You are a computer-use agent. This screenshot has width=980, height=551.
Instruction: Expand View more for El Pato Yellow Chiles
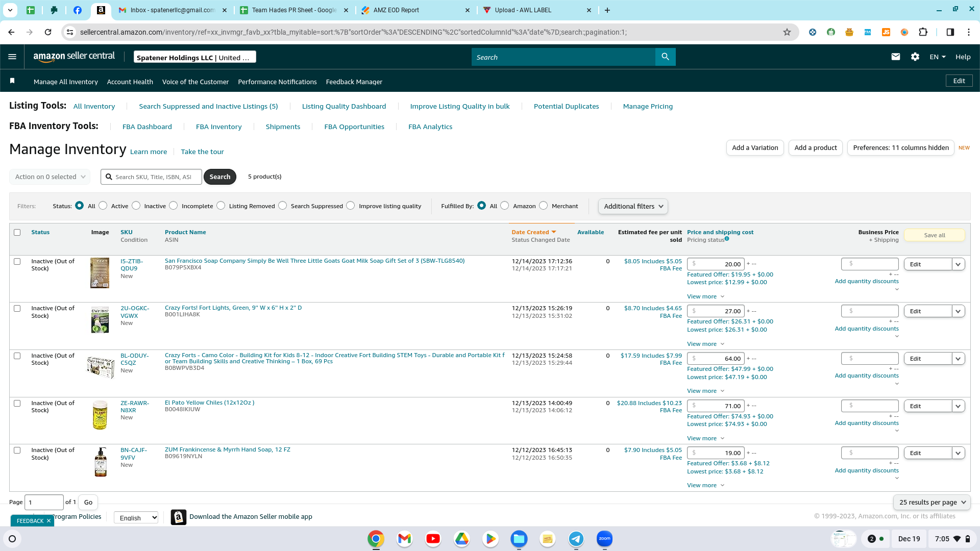pyautogui.click(x=705, y=438)
